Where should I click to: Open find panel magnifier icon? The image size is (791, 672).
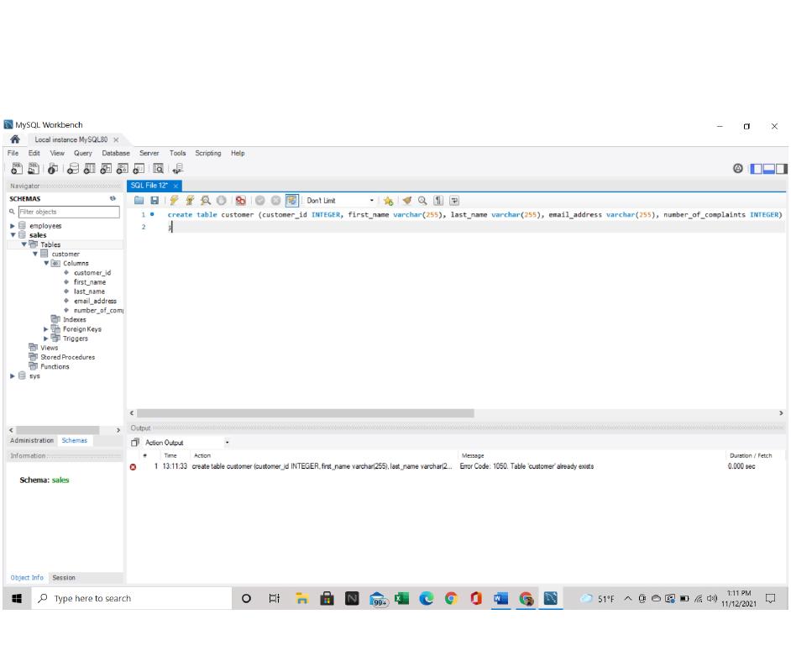click(x=422, y=201)
